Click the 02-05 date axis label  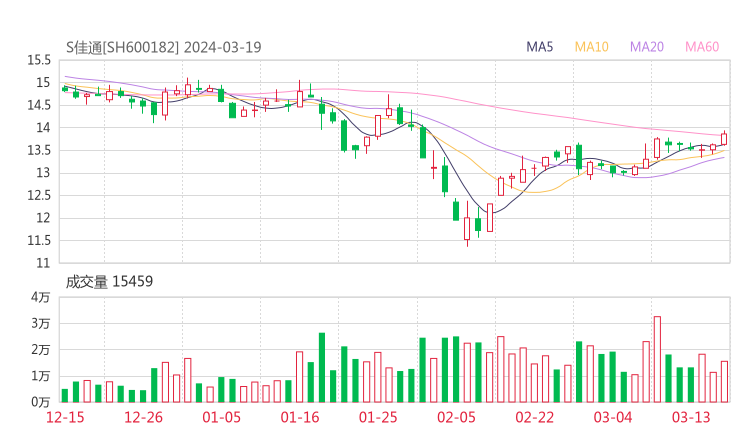(456, 417)
